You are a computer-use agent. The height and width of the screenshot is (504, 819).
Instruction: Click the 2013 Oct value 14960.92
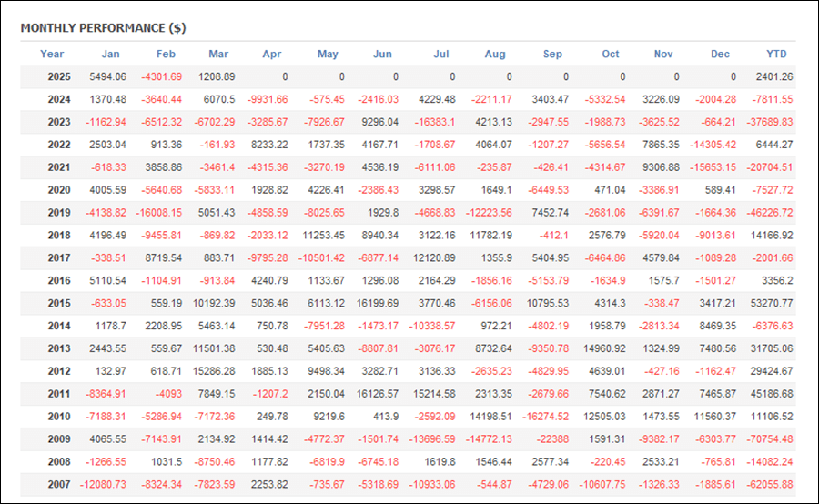pyautogui.click(x=604, y=348)
